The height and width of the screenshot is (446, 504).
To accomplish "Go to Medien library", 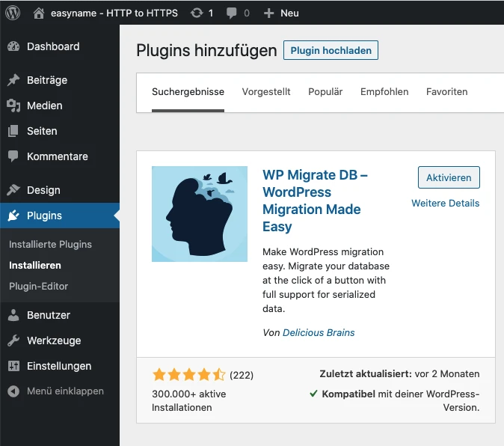I will [x=44, y=106].
